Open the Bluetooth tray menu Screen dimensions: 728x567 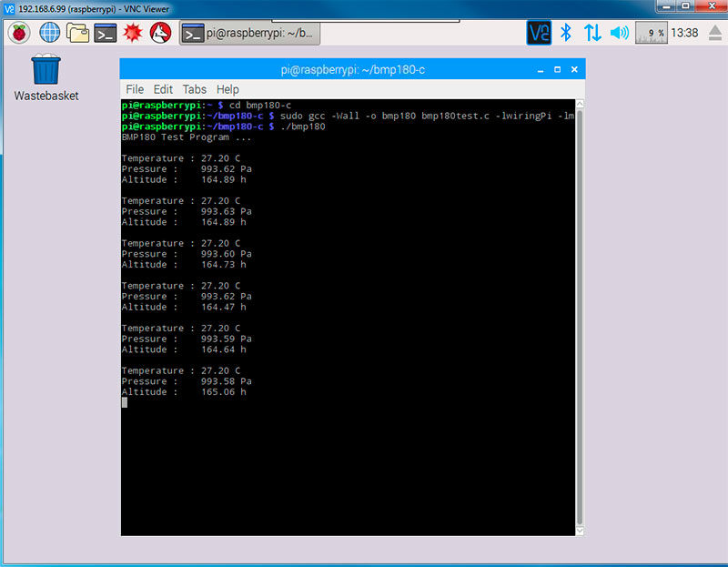tap(565, 33)
